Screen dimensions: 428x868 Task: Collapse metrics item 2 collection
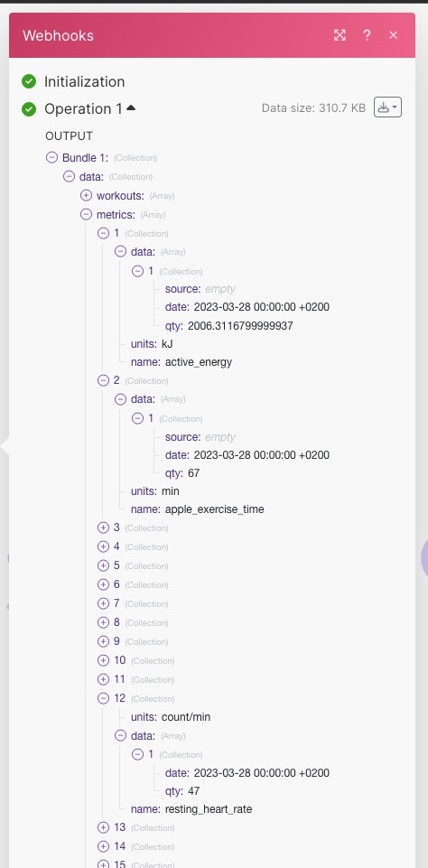[x=103, y=380]
